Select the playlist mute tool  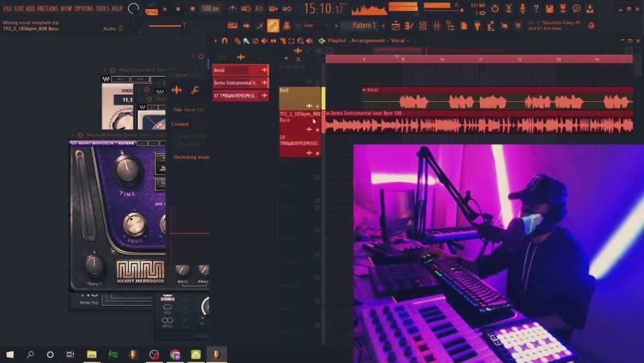tap(264, 41)
